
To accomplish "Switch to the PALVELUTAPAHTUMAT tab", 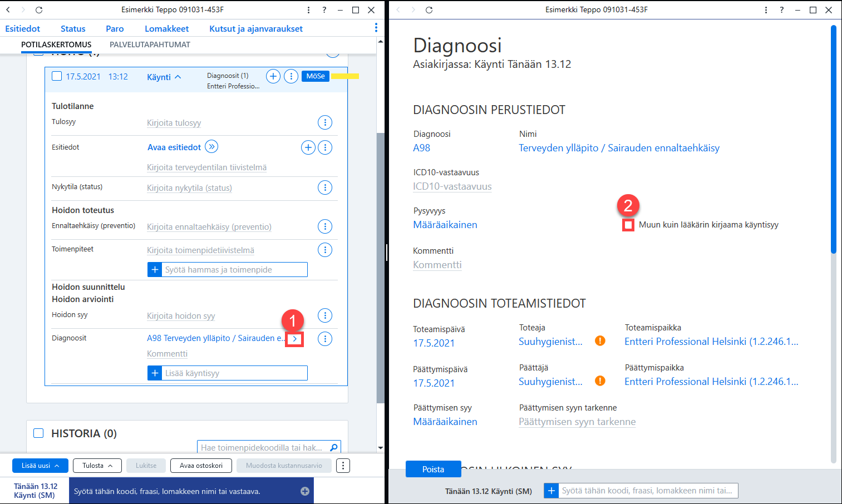I will (150, 45).
